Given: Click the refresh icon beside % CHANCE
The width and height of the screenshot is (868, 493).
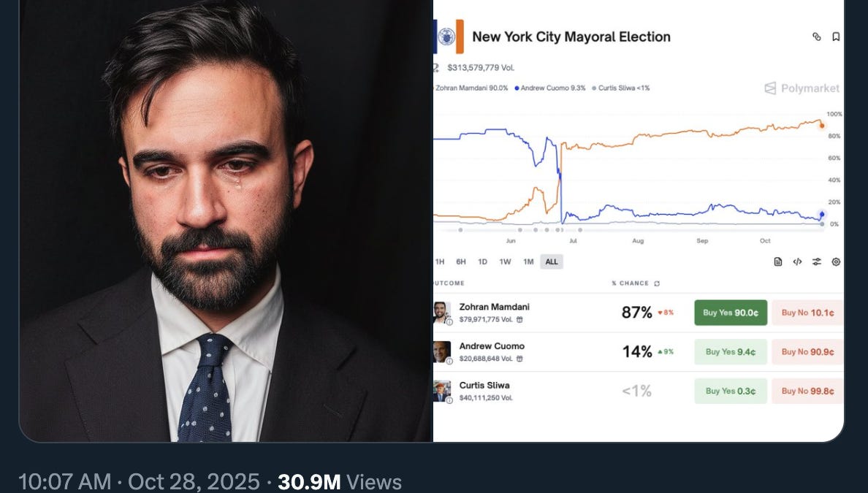Looking at the screenshot, I should click(x=657, y=283).
